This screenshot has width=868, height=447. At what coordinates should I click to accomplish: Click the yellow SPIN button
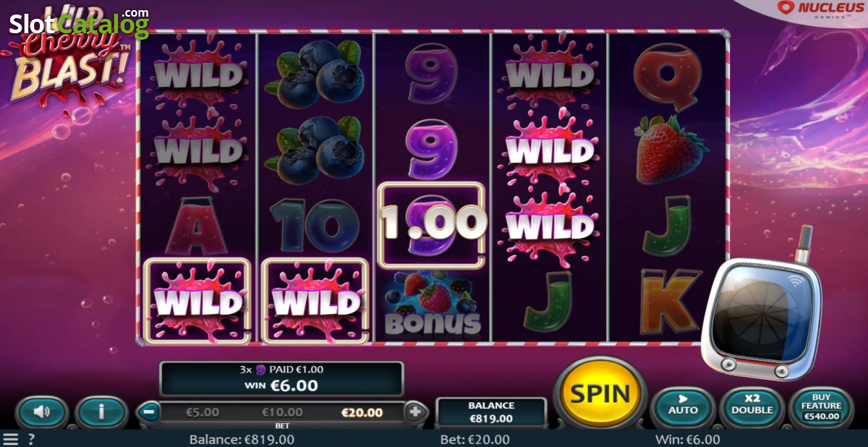coord(600,393)
